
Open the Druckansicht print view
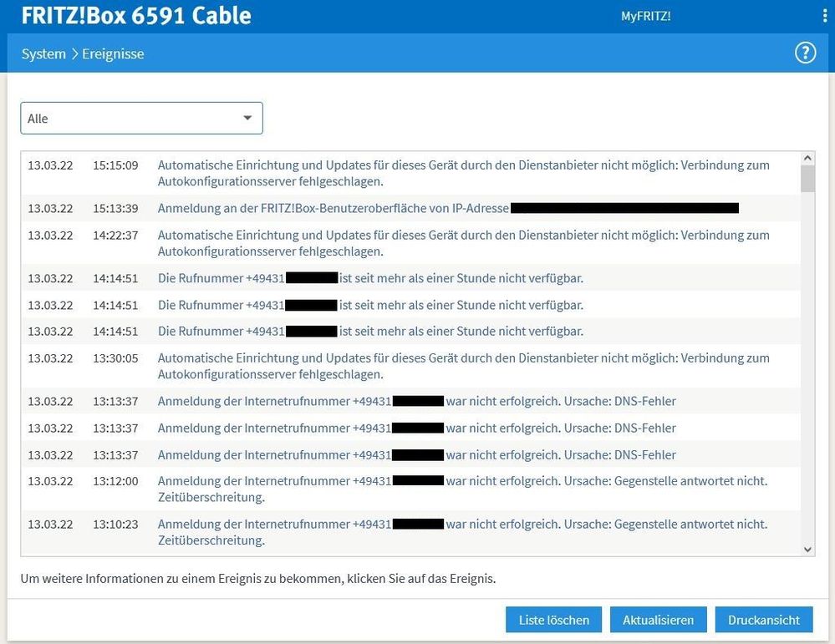[x=764, y=620]
